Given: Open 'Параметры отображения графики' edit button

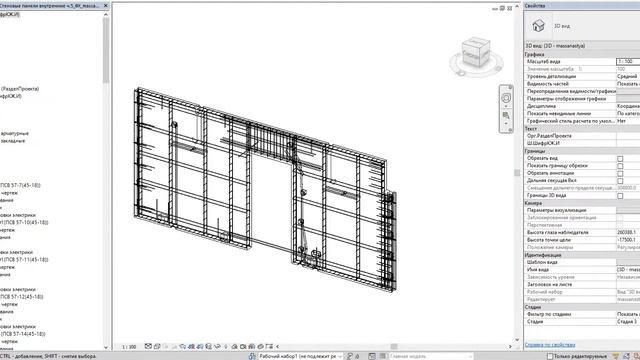Looking at the screenshot, I should pos(628,99).
